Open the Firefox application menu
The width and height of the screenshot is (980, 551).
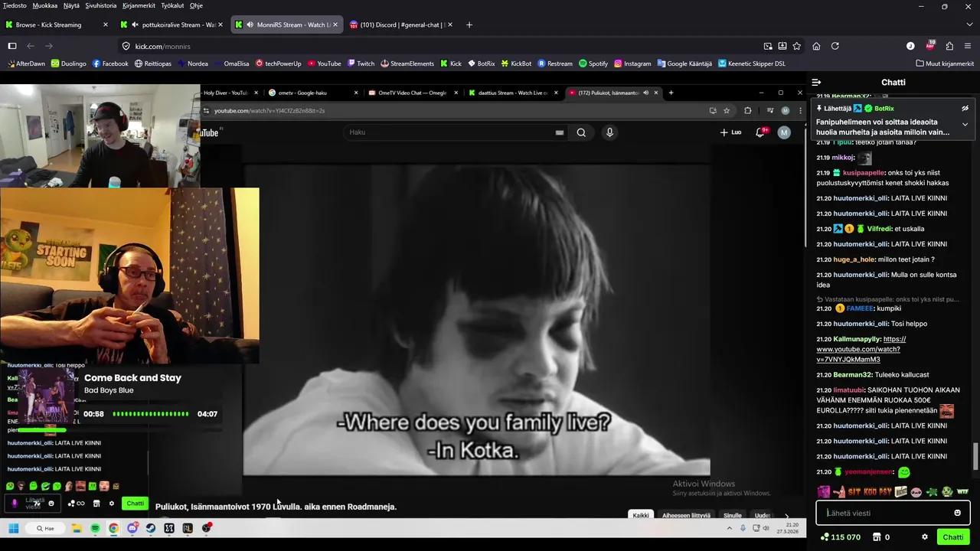969,46
